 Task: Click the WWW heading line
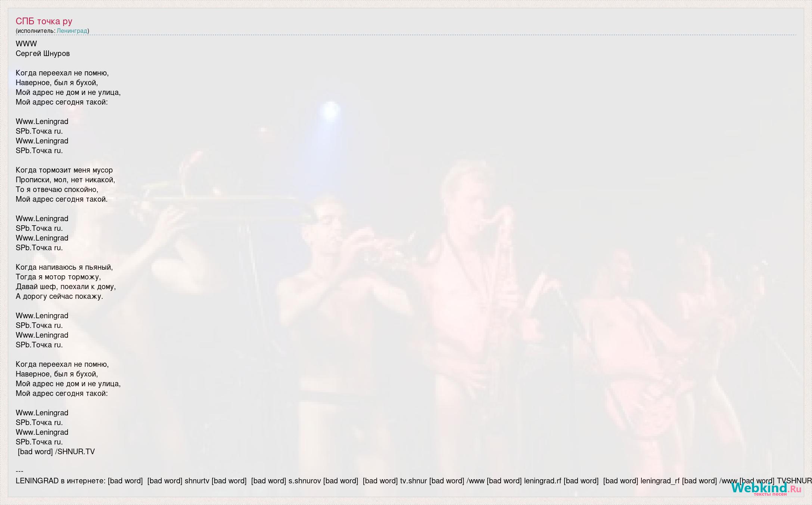click(x=27, y=44)
